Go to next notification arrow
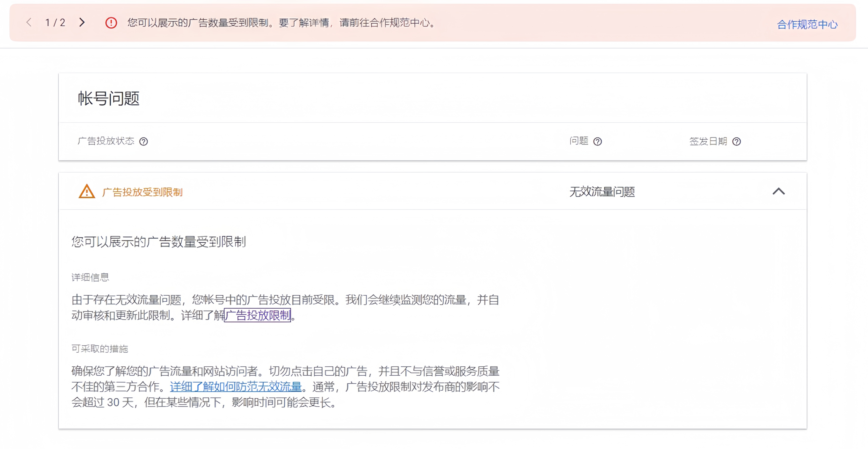The width and height of the screenshot is (868, 449). click(x=82, y=23)
